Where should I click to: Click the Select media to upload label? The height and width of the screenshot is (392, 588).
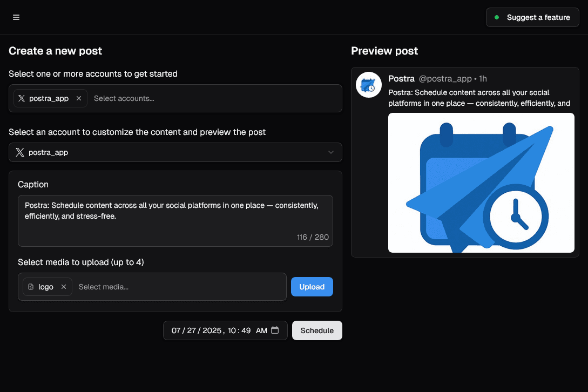pyautogui.click(x=81, y=262)
